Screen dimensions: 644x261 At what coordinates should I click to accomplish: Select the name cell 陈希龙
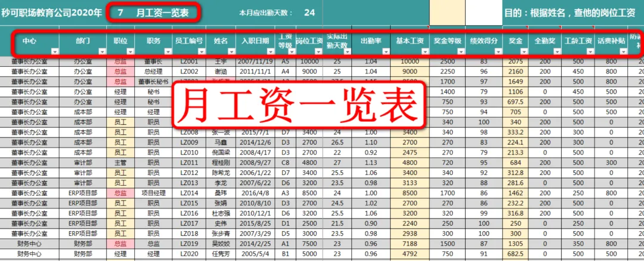pos(221,173)
